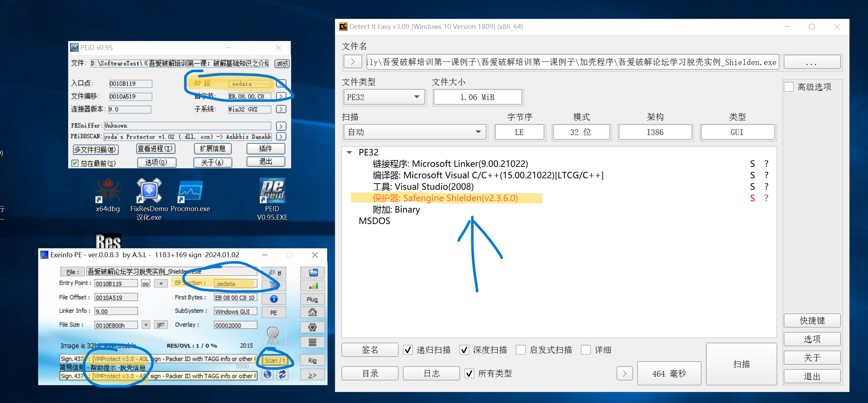Click the open-file folder icon in Exeinfo PE
Viewport: 868px width, 403px height.
click(x=313, y=273)
